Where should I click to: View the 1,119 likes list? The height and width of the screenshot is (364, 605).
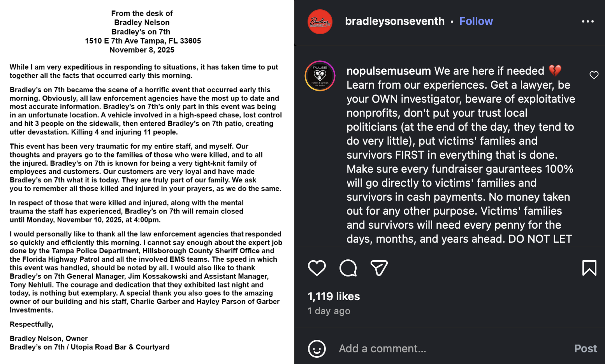click(334, 297)
